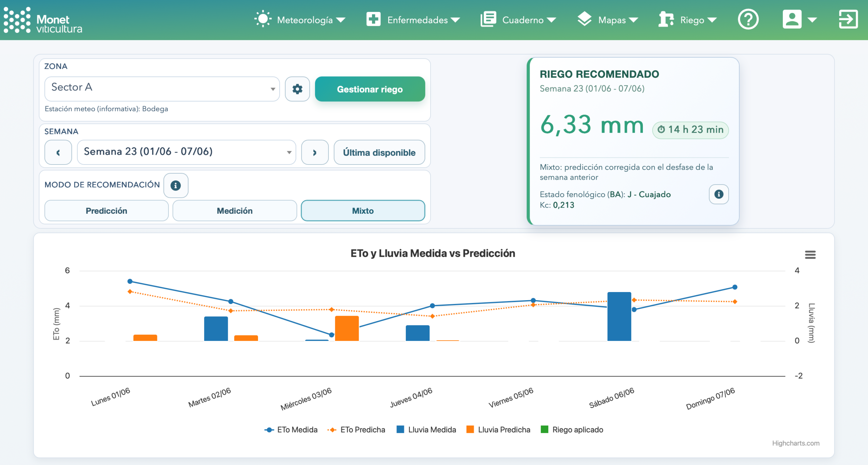This screenshot has width=868, height=465.
Task: Expand Meteorología dropdown arrow
Action: pyautogui.click(x=340, y=20)
